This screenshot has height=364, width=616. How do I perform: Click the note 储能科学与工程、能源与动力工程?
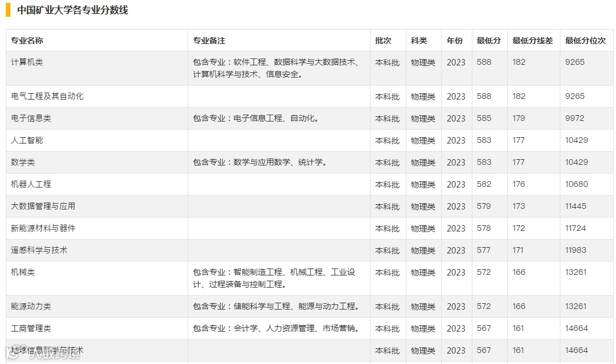coord(276,306)
